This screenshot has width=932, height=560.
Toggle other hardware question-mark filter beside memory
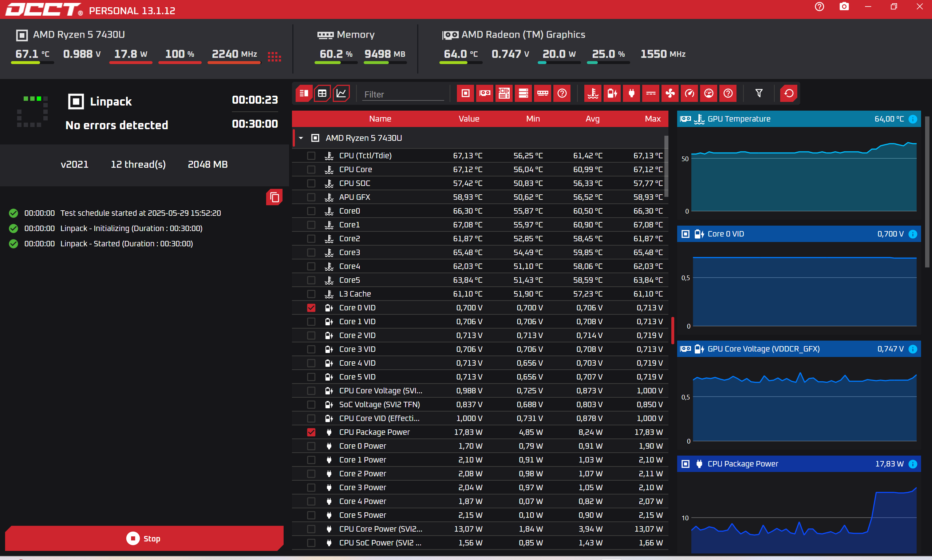[x=562, y=93]
